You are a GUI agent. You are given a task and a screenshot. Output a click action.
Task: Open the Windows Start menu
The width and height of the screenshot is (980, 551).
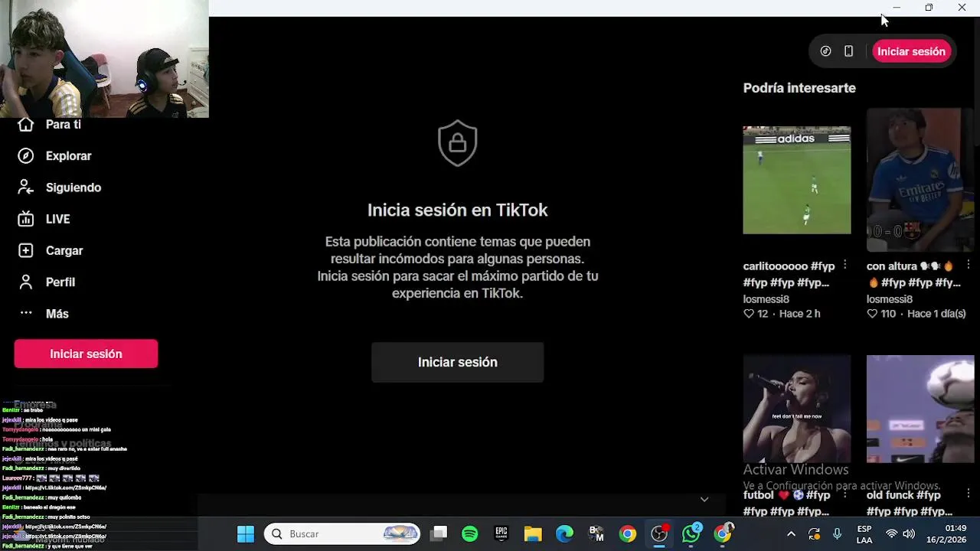[x=246, y=534]
